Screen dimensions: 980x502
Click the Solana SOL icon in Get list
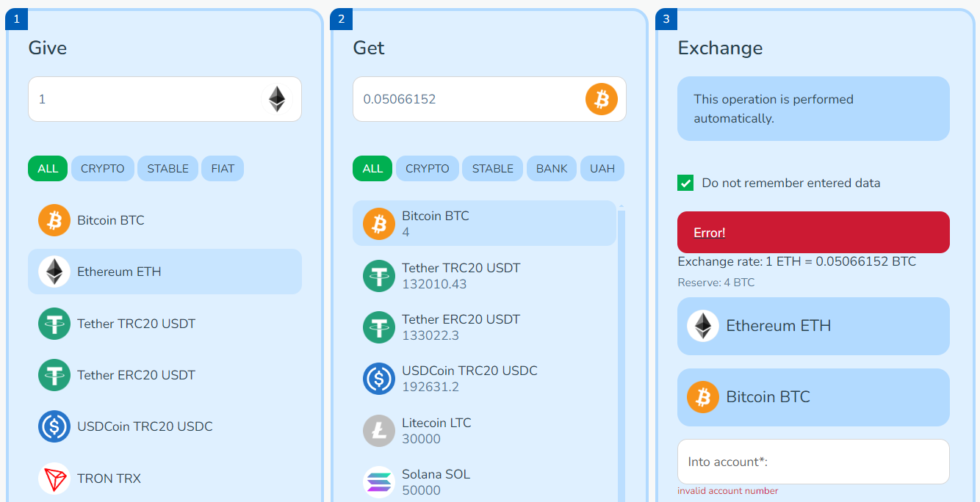tap(379, 482)
